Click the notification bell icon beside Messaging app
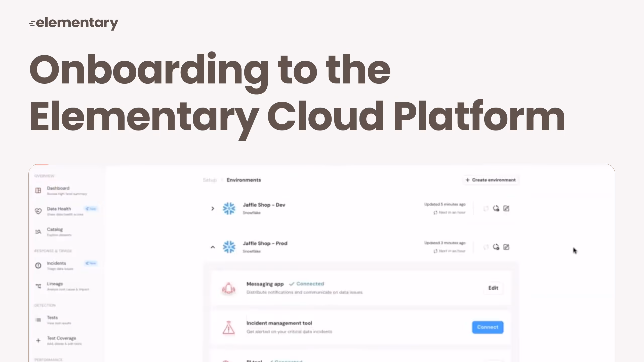The image size is (644, 362). [x=228, y=288]
